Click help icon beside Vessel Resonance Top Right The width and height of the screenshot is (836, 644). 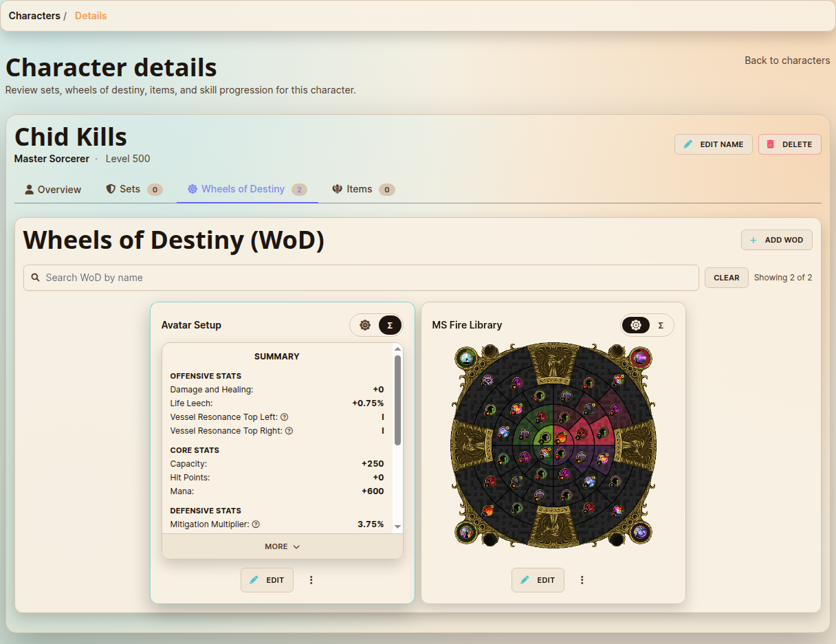[289, 431]
